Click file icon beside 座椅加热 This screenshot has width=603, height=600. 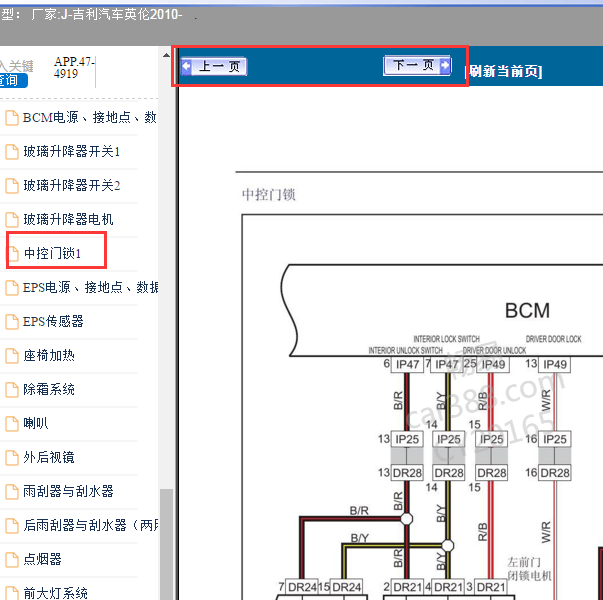[x=12, y=356]
